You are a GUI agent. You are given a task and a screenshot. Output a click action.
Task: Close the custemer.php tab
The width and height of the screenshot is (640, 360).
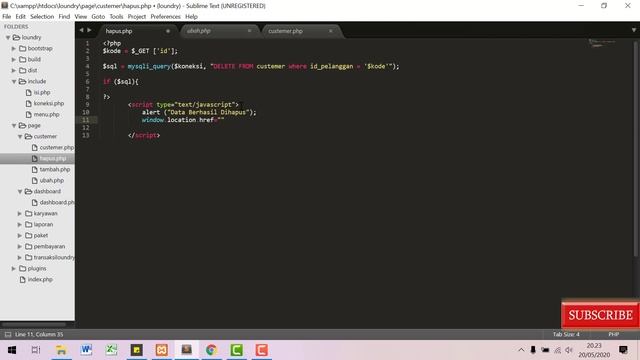331,31
